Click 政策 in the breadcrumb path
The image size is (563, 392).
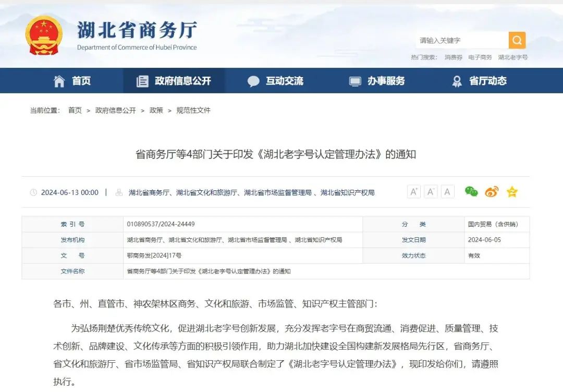(156, 111)
